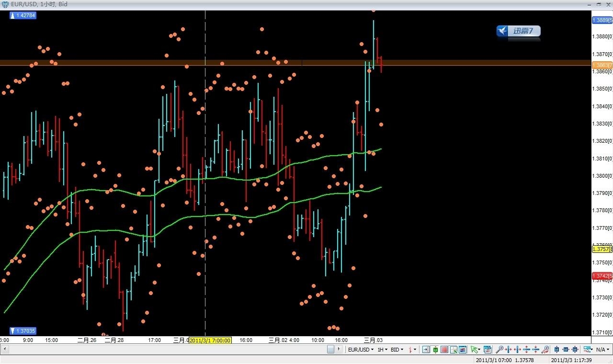Click the Xunlei 7 floating button
The image size is (613, 364).
[x=519, y=31]
